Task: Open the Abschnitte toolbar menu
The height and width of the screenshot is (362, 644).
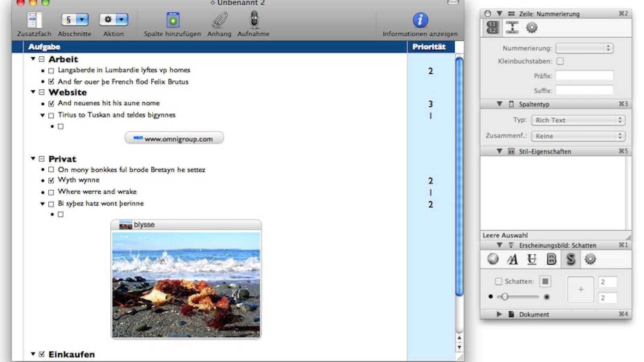Action: (x=75, y=20)
